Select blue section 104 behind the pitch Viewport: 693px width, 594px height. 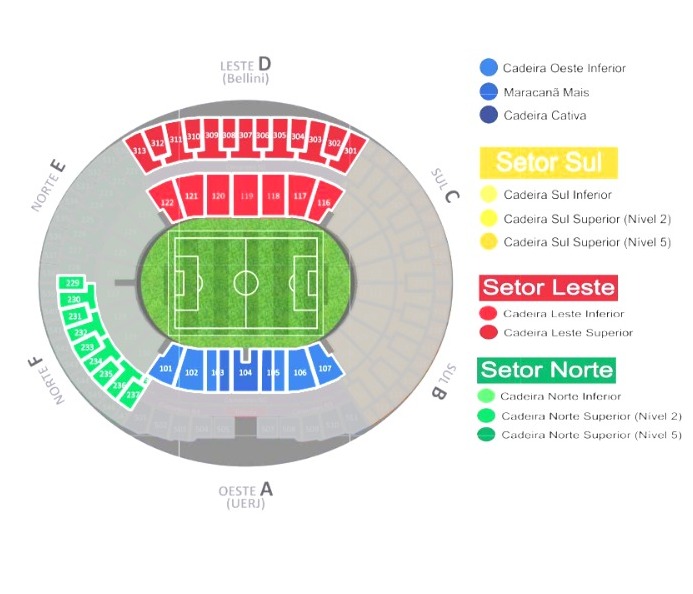245,372
